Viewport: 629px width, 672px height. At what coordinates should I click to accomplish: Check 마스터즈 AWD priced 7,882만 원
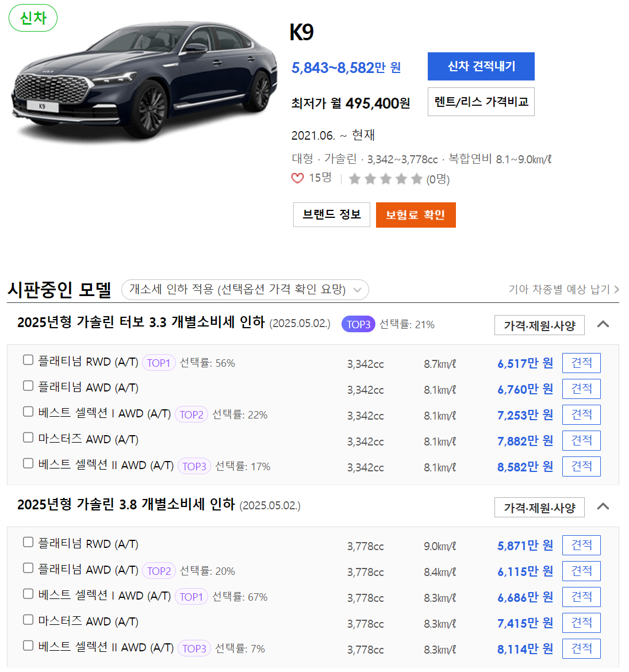tap(28, 437)
